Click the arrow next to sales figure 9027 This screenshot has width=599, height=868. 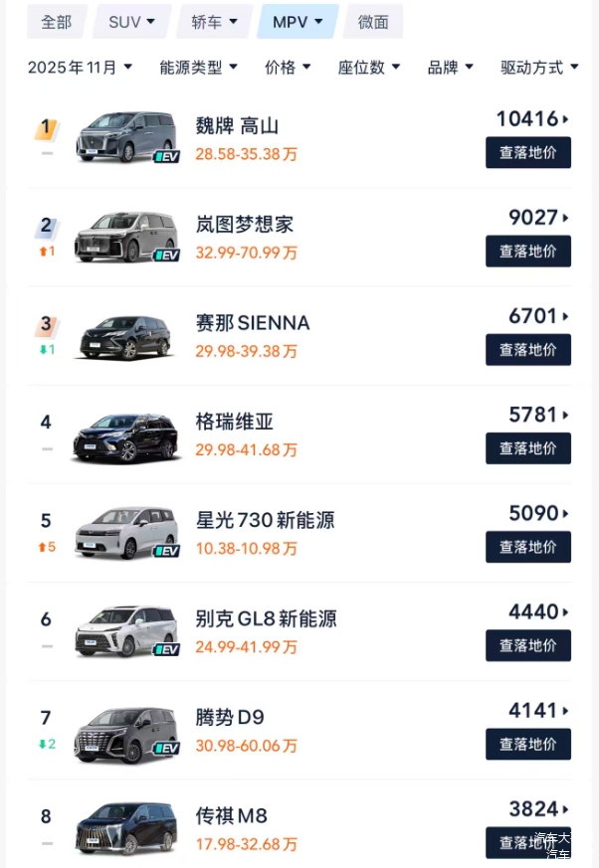coord(566,218)
